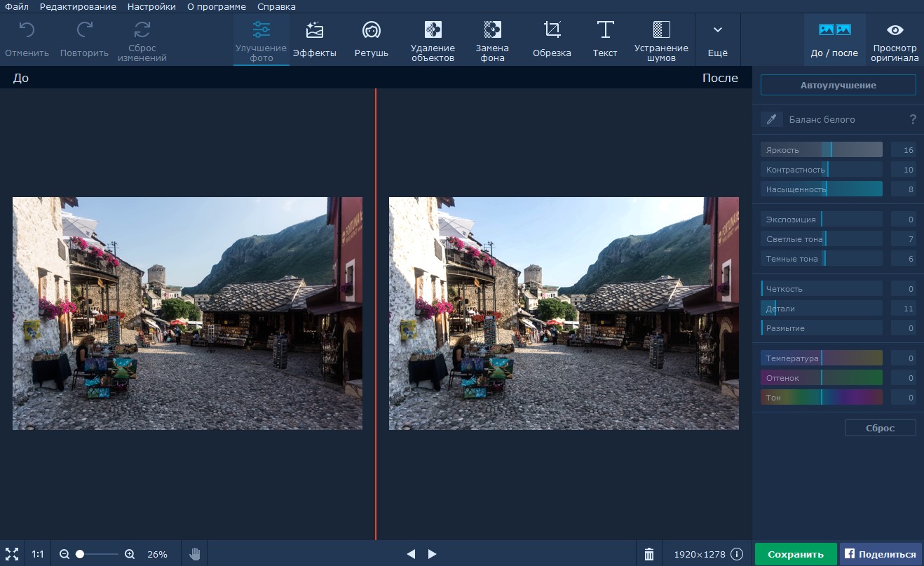
Task: Open the О программе menu
Action: pos(217,6)
